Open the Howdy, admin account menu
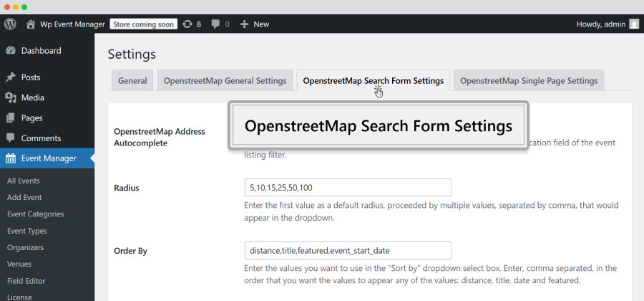 601,24
